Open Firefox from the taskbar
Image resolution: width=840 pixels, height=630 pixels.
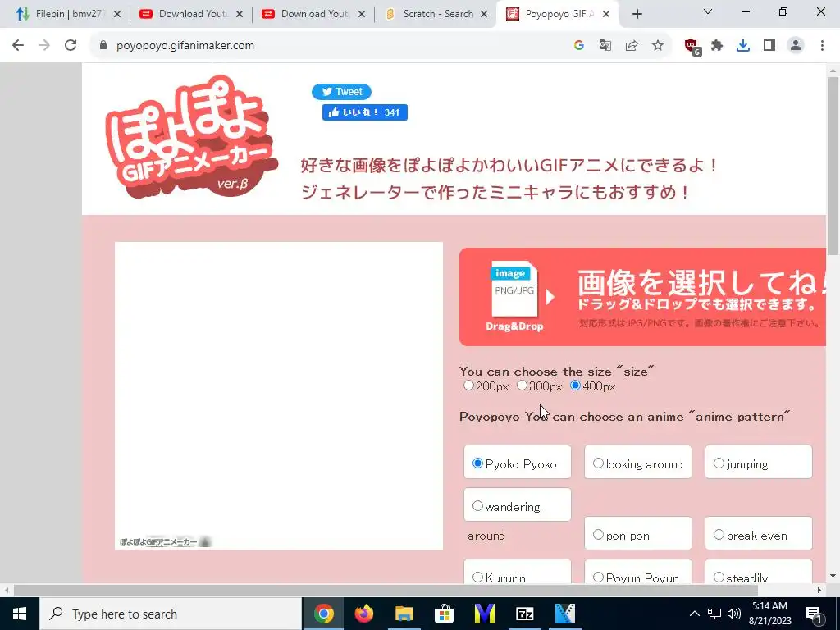click(363, 614)
